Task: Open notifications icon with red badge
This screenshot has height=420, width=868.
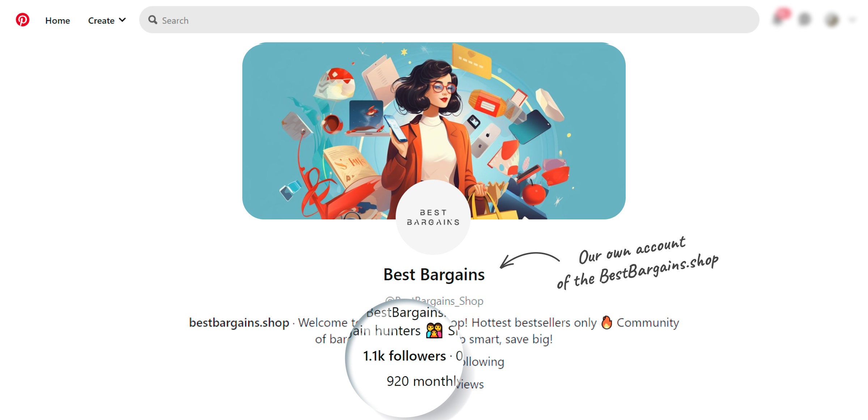Action: (780, 17)
